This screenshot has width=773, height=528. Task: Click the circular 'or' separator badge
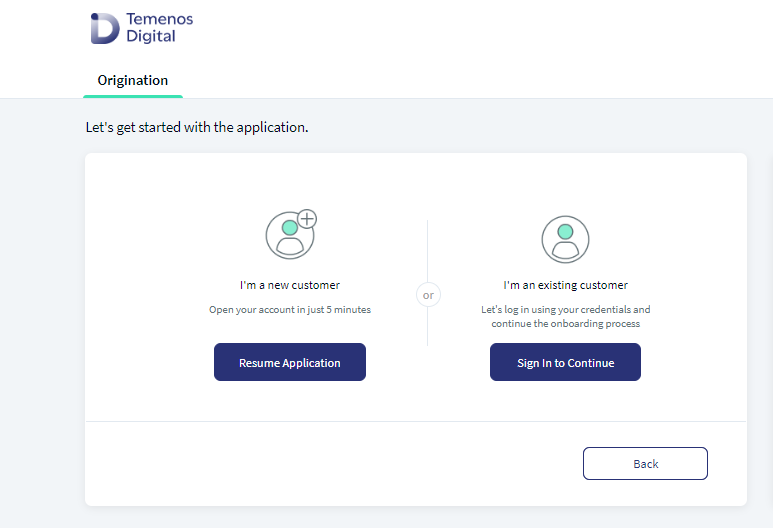pos(428,295)
